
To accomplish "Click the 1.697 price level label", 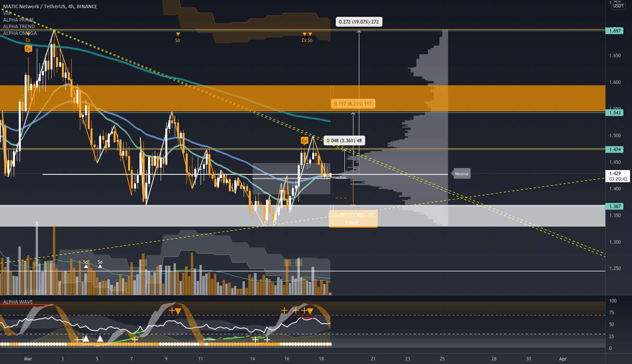I will click(x=615, y=31).
